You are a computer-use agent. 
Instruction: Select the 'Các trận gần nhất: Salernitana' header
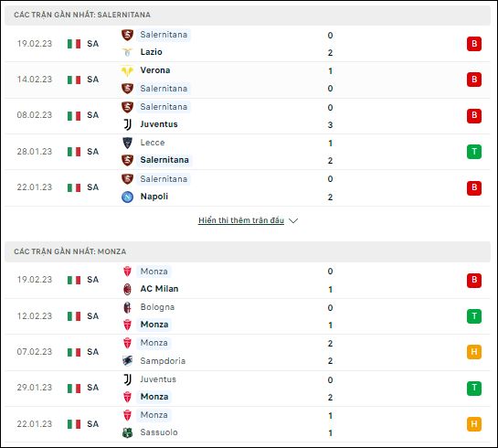pos(248,15)
